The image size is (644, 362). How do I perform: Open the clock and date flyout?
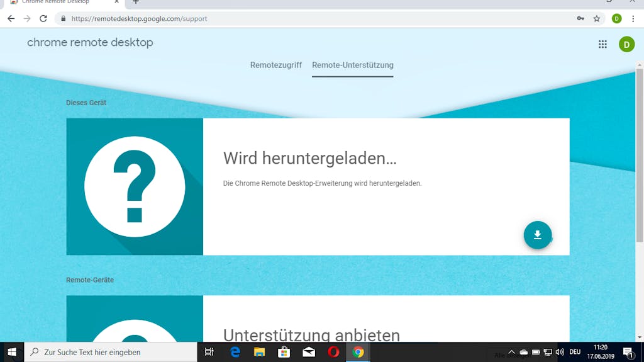point(601,352)
